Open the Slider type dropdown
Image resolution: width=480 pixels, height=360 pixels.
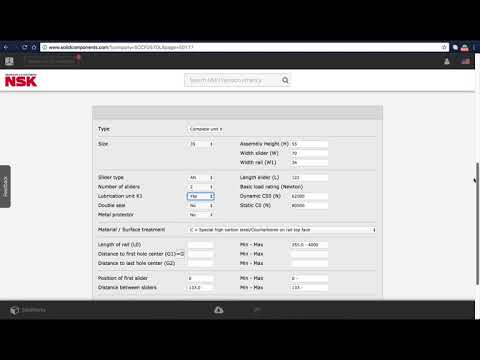tap(201, 178)
